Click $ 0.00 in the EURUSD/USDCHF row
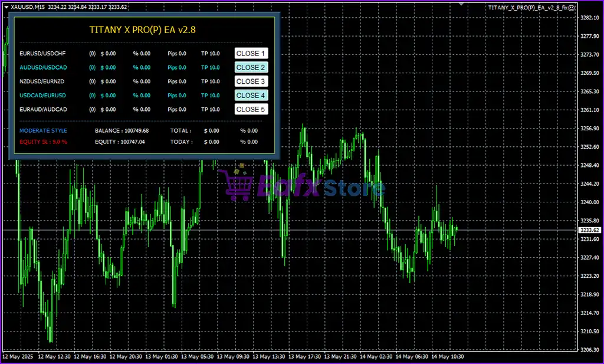604x364 pixels. [108, 54]
